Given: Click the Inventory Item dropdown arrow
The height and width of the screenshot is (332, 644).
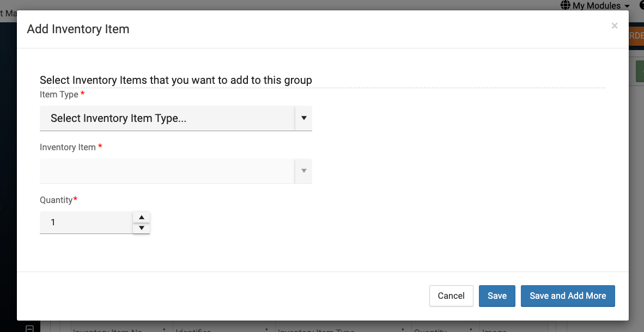Looking at the screenshot, I should (x=303, y=171).
